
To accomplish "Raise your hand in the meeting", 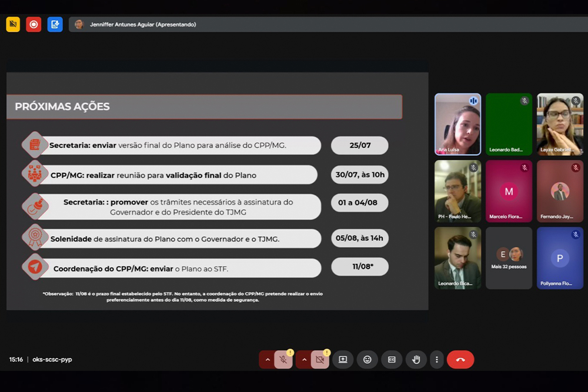I will coord(416,360).
